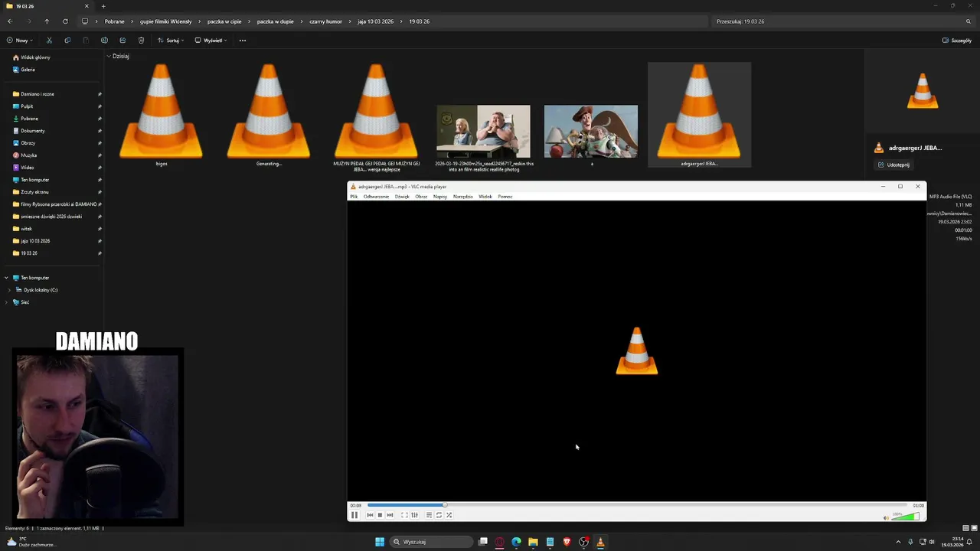Screen dimensions: 980x551
Task: Click the Delete trash icon
Action: pos(141,41)
